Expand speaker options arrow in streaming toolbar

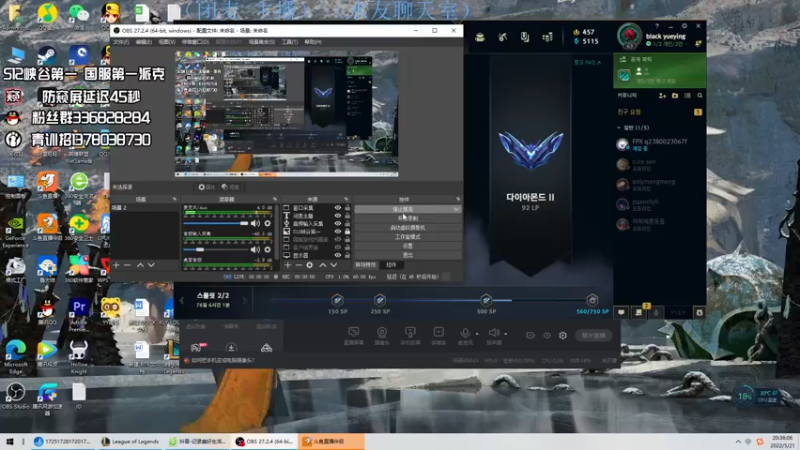(506, 334)
